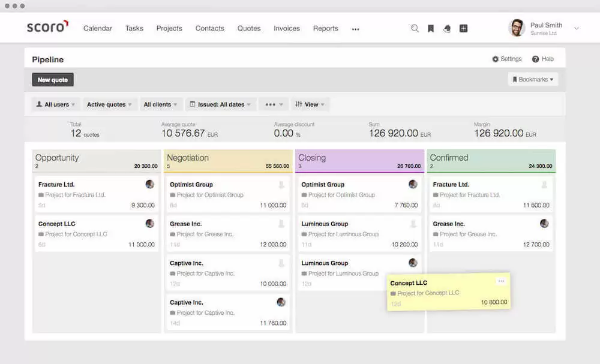
Task: Open notifications via the bell icon
Action: (x=447, y=28)
